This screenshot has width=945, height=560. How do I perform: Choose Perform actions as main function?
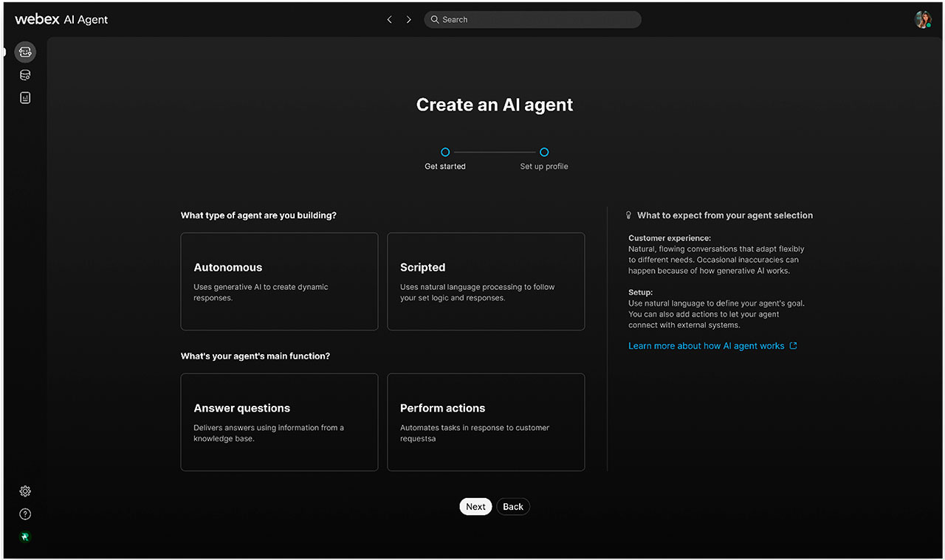(x=486, y=422)
